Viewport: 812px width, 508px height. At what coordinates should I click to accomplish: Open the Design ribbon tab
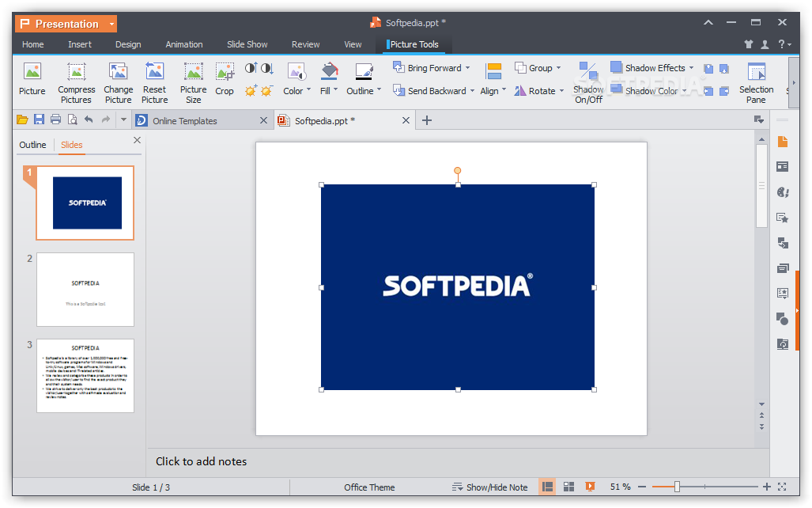coord(128,44)
